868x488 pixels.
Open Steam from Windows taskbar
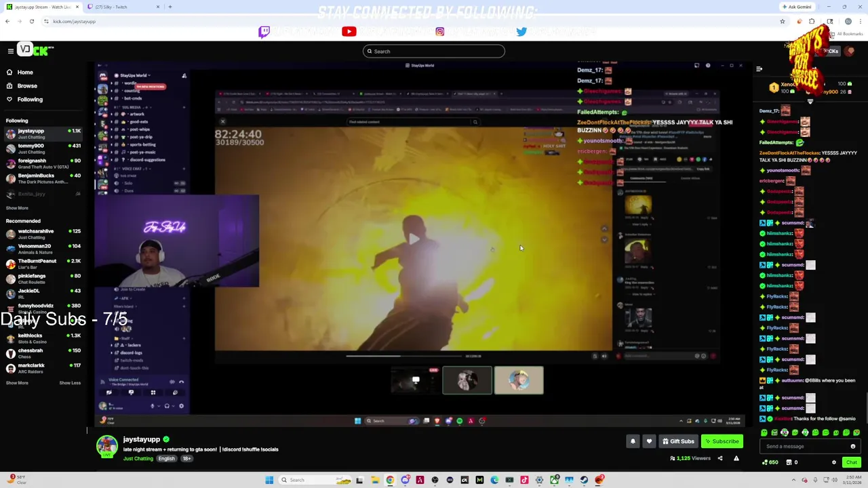pos(584,480)
